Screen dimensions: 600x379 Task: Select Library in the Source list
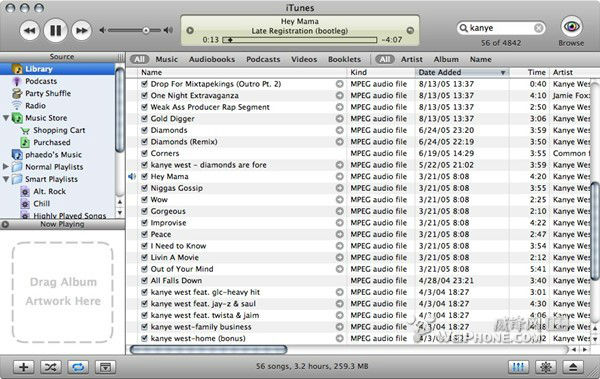coord(57,69)
